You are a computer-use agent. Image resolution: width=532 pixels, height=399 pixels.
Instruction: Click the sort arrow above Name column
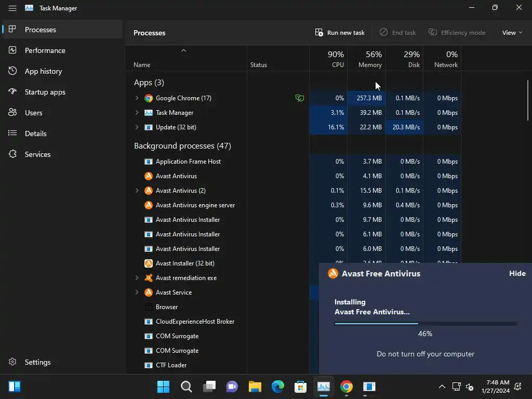coord(183,50)
